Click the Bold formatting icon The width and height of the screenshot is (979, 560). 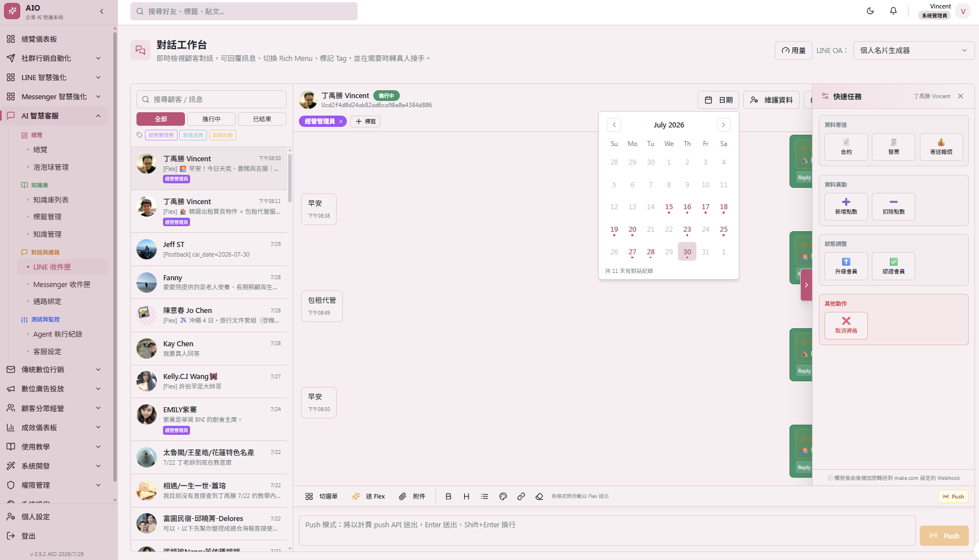click(448, 496)
